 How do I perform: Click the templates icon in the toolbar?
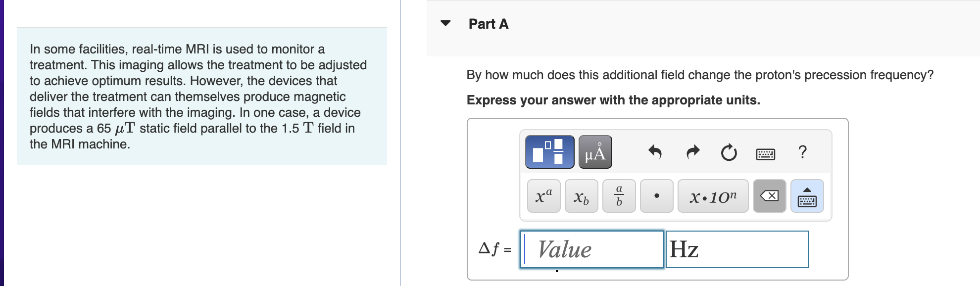[x=549, y=152]
